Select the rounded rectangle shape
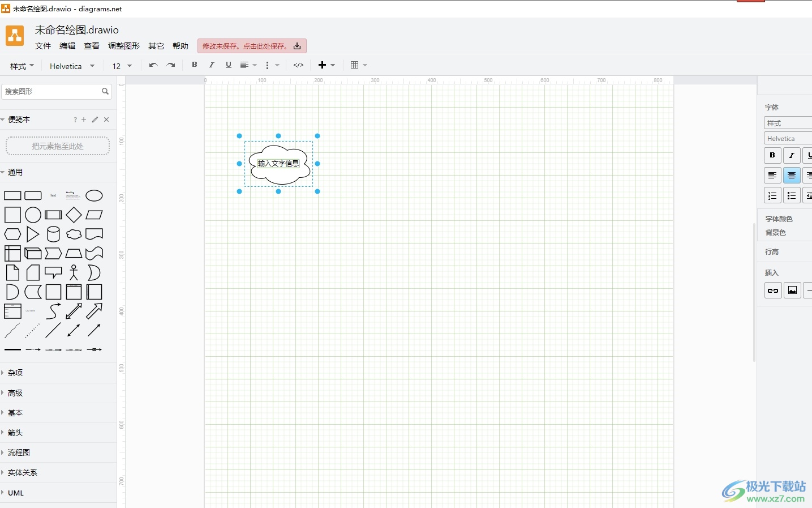The height and width of the screenshot is (508, 812). tap(33, 196)
